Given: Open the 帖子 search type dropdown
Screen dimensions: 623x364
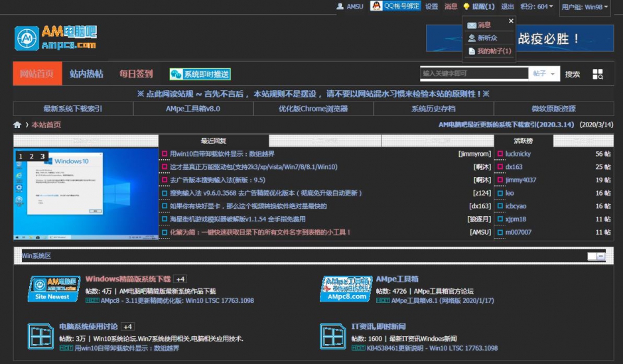Looking at the screenshot, I should tap(544, 74).
